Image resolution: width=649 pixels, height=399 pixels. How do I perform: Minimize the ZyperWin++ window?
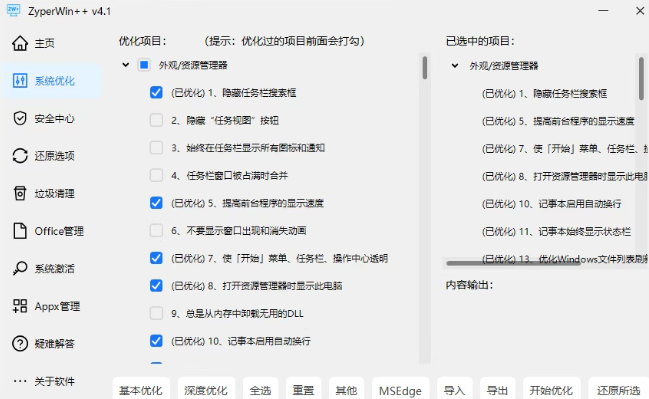[603, 10]
